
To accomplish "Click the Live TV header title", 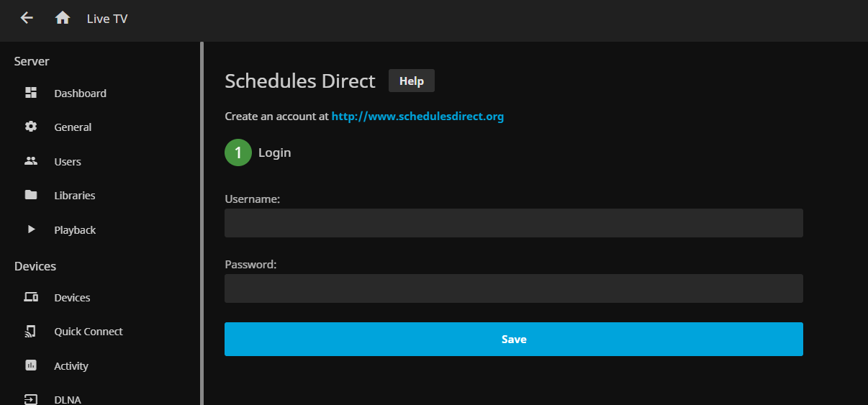I will pyautogui.click(x=107, y=19).
